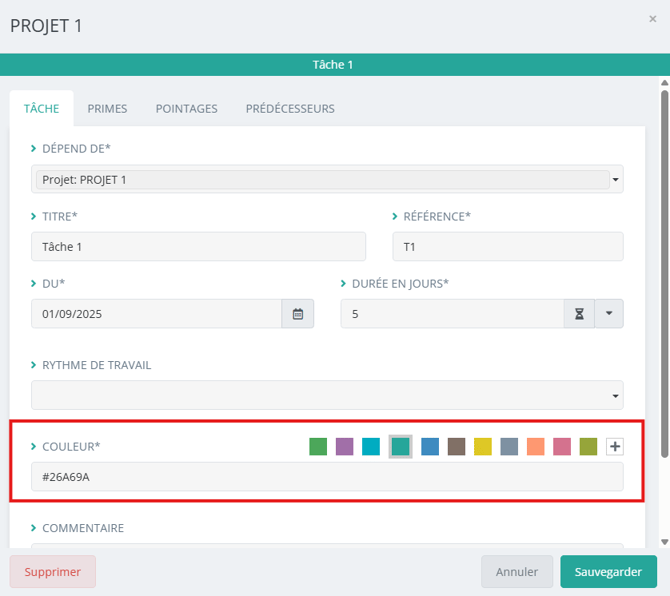Focus the Référence text field
The width and height of the screenshot is (670, 596).
coord(508,247)
